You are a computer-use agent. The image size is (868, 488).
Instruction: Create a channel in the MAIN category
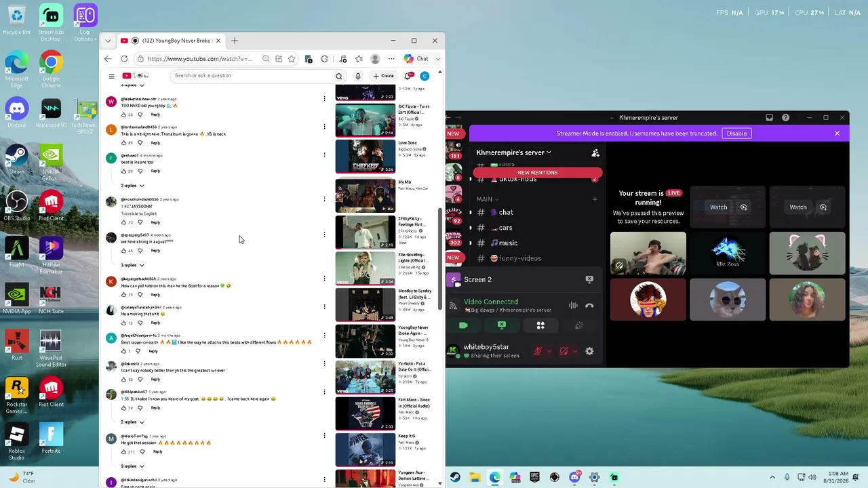click(x=595, y=199)
